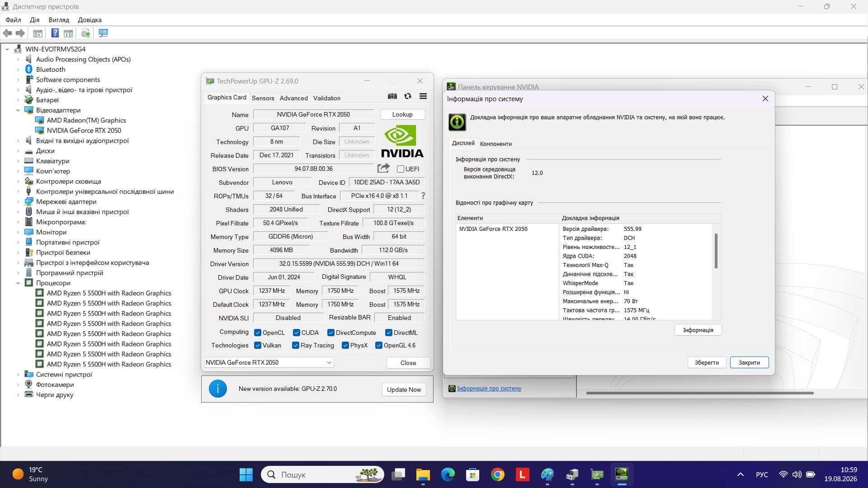868x488 pixels.
Task: Switch to the Sensors tab in GPU-Z
Action: click(x=263, y=98)
